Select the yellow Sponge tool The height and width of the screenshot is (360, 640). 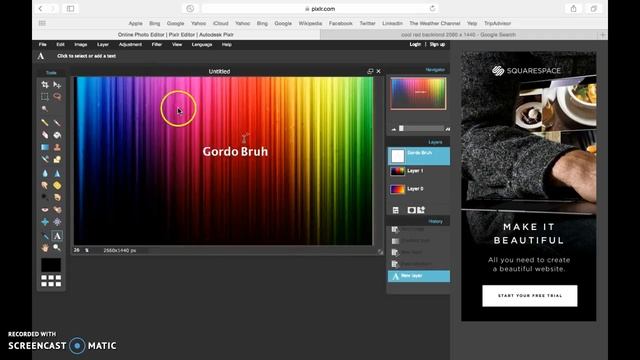(x=57, y=185)
